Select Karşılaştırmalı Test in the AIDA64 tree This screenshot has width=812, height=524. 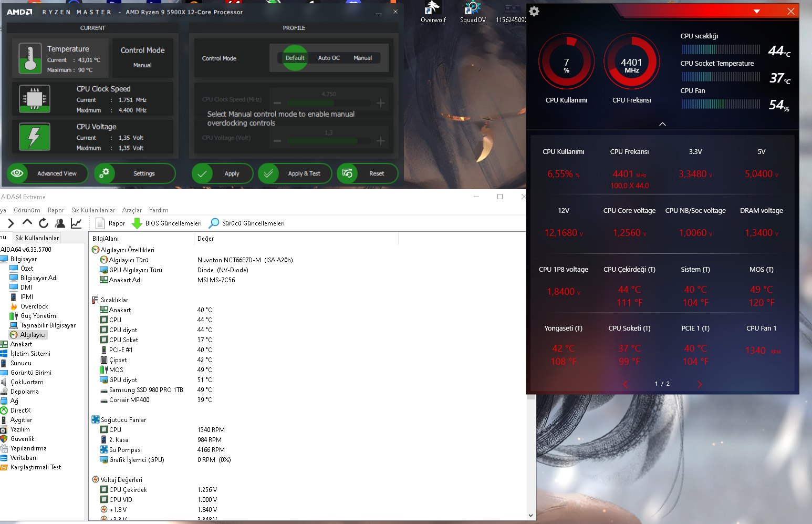point(36,467)
